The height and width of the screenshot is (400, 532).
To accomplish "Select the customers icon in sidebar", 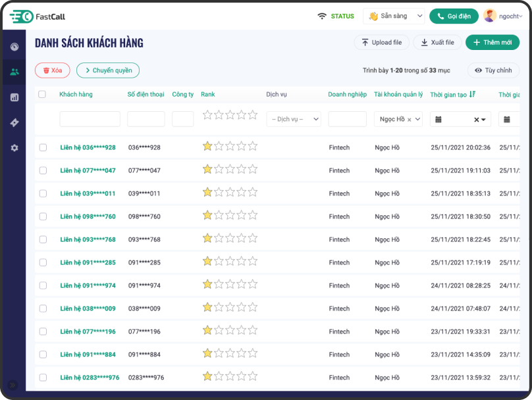I will (x=14, y=72).
